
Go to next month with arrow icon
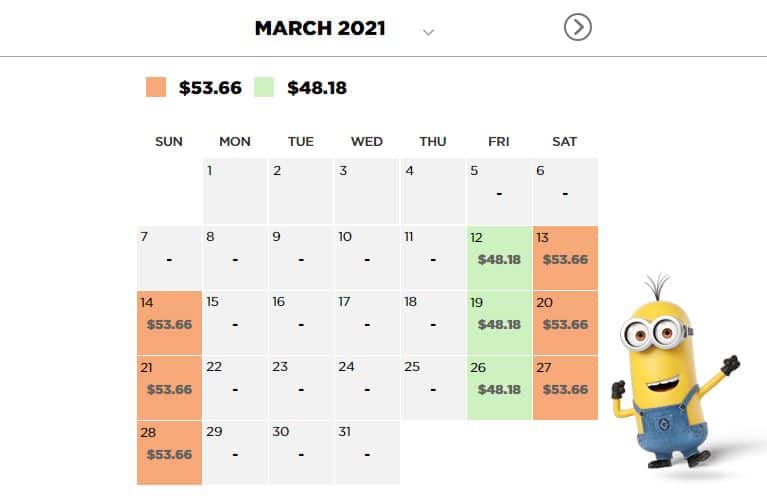578,27
